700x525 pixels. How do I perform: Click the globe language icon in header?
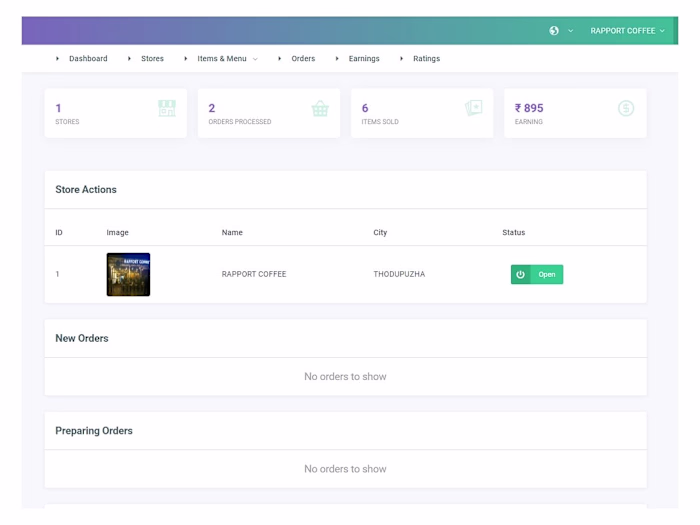pos(554,31)
